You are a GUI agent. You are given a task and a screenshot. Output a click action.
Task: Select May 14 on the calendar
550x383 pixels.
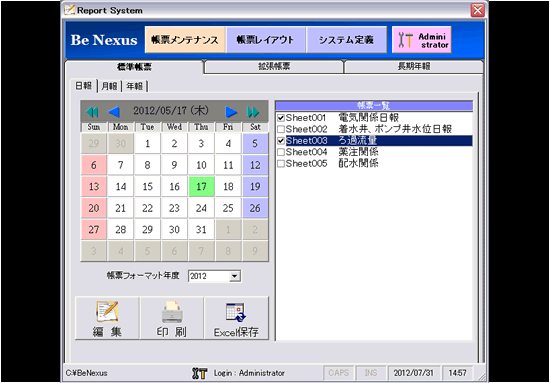pyautogui.click(x=121, y=187)
